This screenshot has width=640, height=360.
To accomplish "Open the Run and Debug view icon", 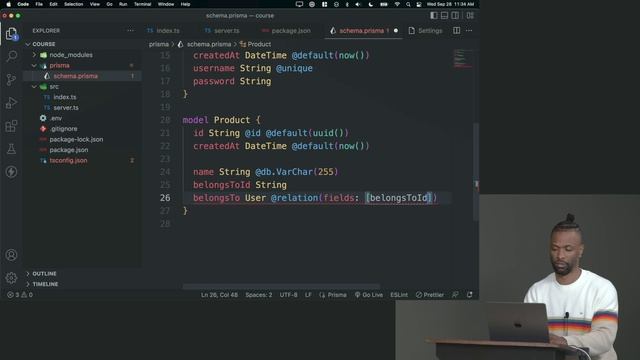I will tap(11, 102).
